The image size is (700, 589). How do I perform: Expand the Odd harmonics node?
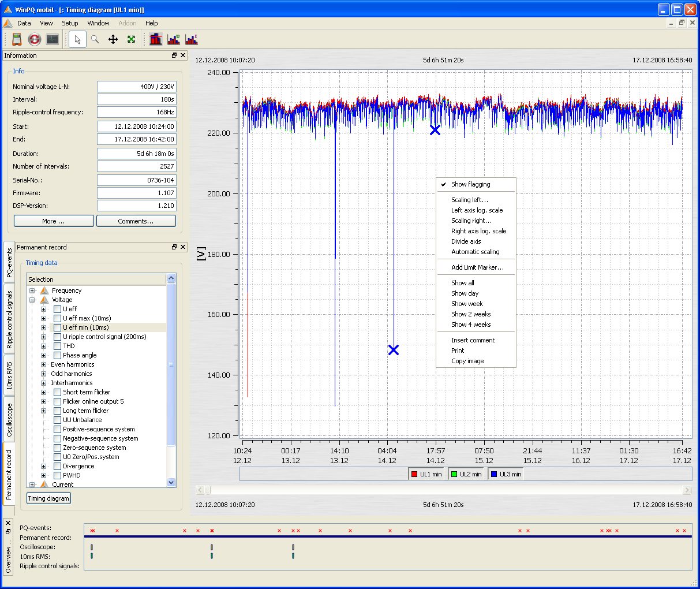pos(43,374)
